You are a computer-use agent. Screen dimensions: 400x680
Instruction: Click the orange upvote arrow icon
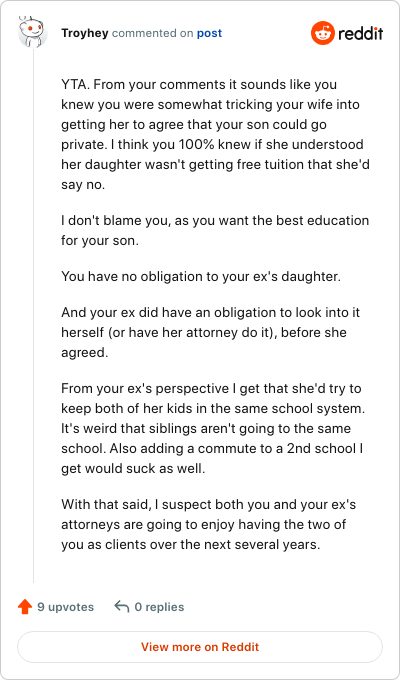(x=25, y=607)
